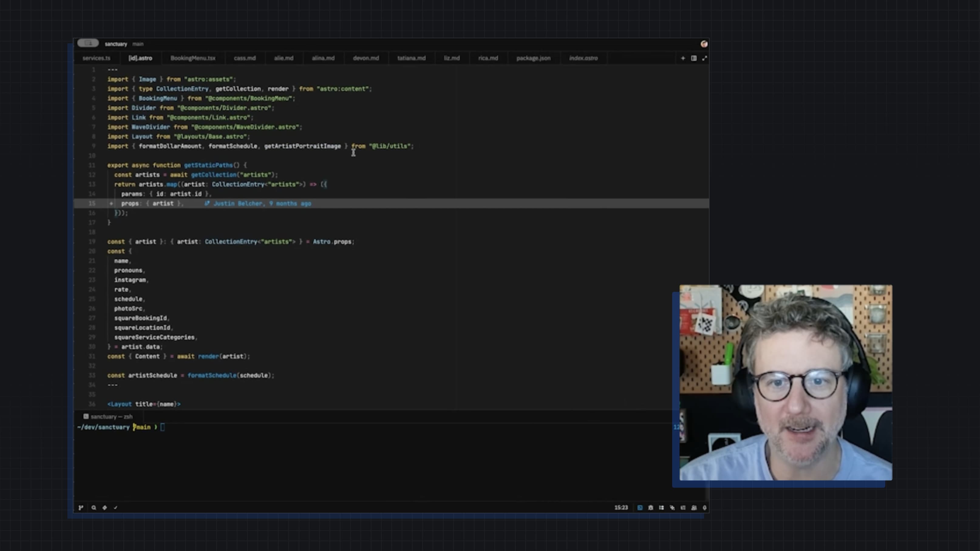The width and height of the screenshot is (980, 551).
Task: Click the diamond icon in status bar
Action: [x=105, y=507]
